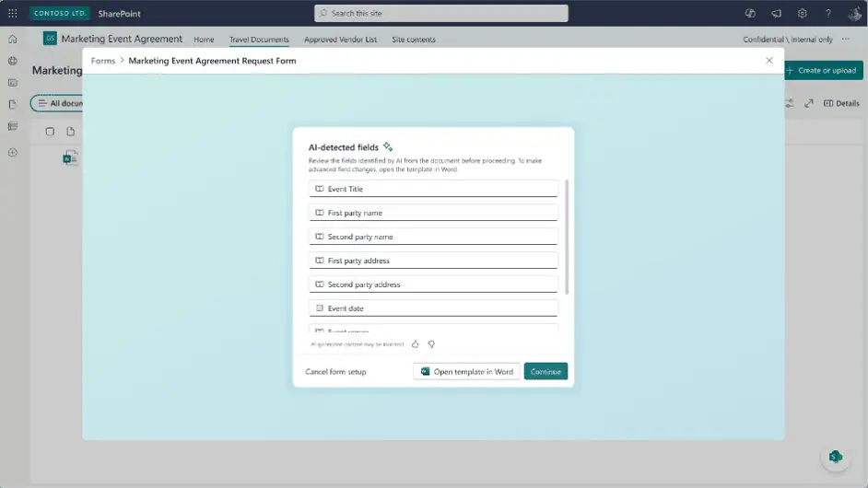This screenshot has width=868, height=488.
Task: Open the app launcher waffle icon
Action: tap(13, 13)
